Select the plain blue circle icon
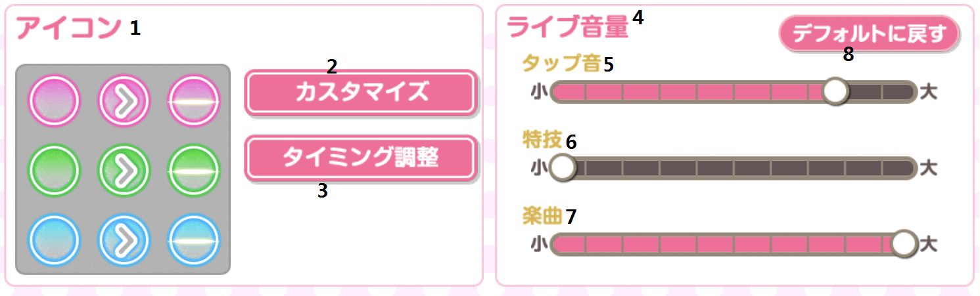This screenshot has height=296, width=980. pos(54,239)
